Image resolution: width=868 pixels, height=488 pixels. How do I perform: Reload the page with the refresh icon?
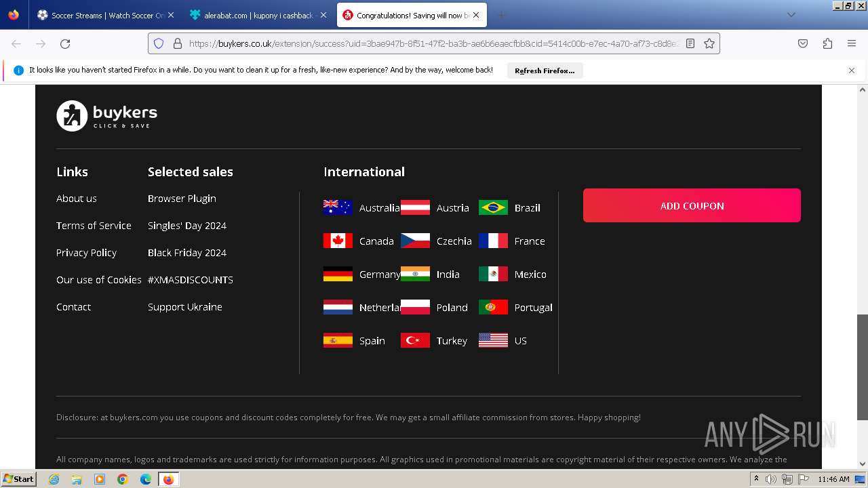tap(65, 43)
